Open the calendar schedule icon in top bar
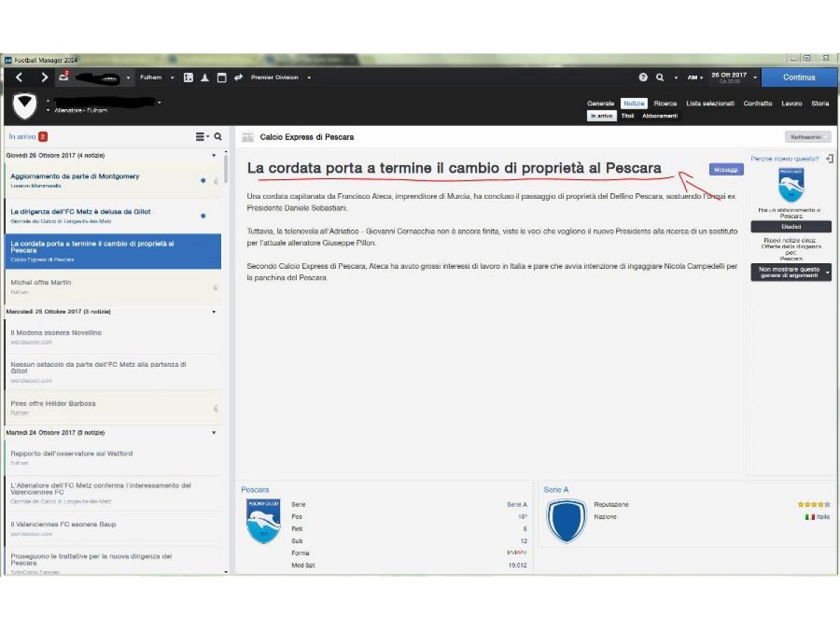This screenshot has width=840, height=630. point(222,78)
